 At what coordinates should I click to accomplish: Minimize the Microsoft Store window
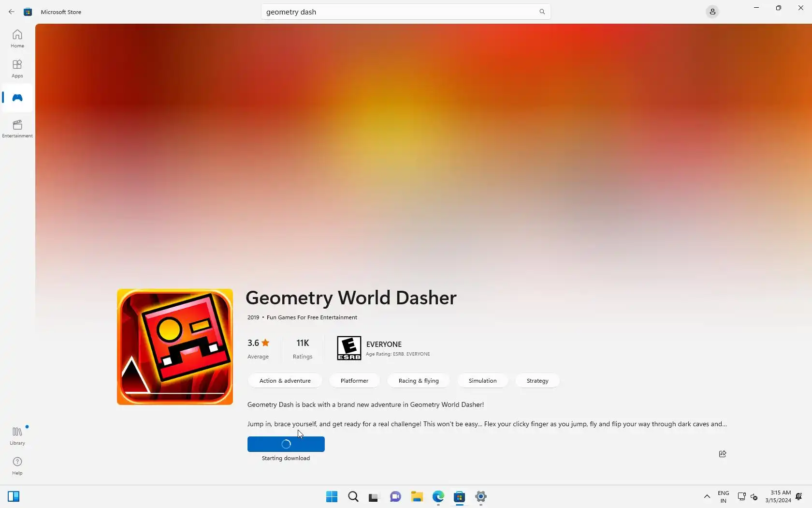756,8
